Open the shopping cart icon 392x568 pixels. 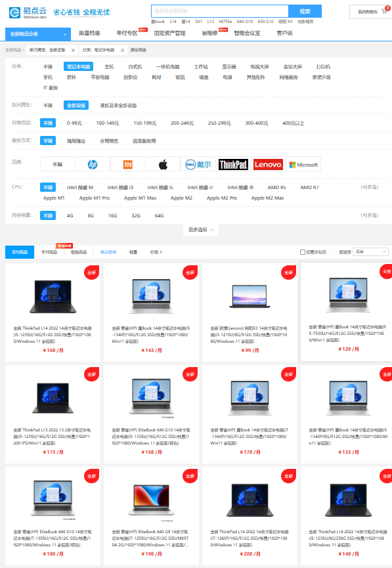pyautogui.click(x=385, y=11)
